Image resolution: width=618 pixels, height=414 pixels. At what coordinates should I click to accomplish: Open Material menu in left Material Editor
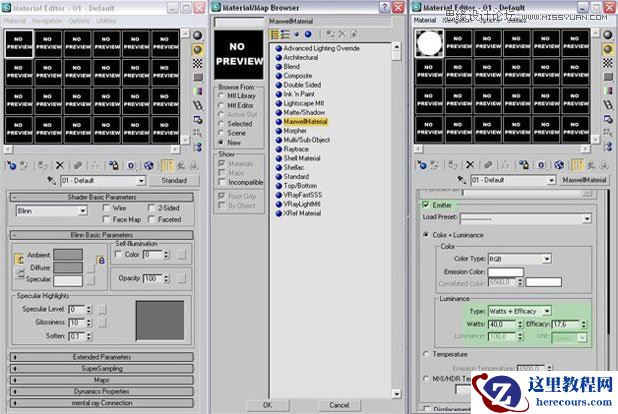point(15,21)
